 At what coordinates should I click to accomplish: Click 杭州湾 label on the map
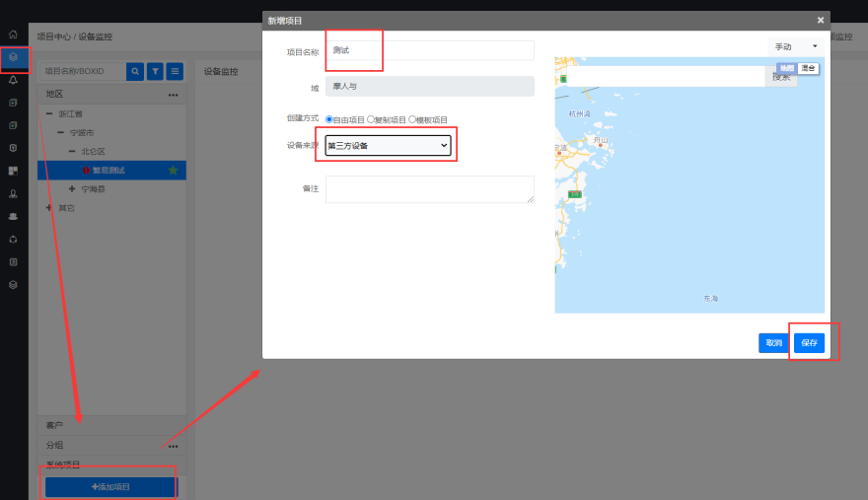pos(580,114)
